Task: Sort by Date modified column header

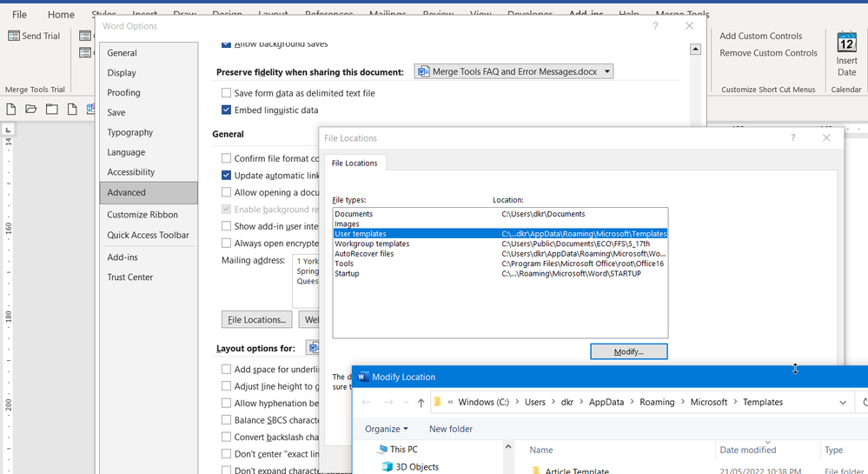Action: point(768,451)
